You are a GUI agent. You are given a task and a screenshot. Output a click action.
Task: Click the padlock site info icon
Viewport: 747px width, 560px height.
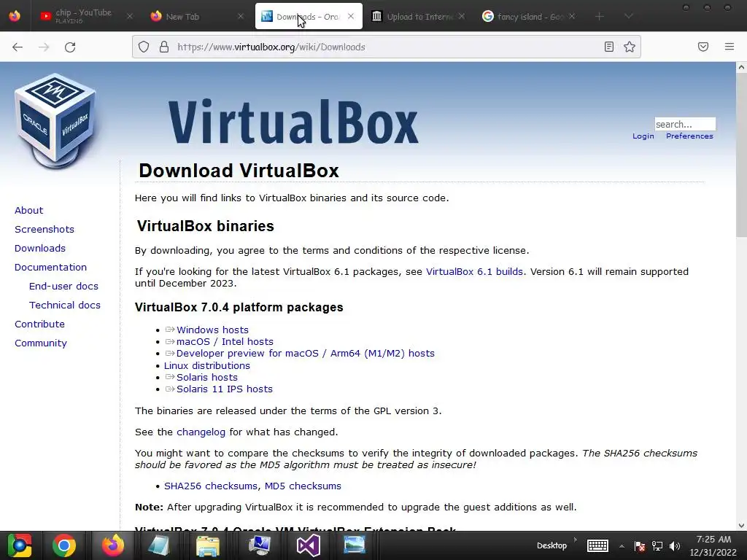point(164,47)
